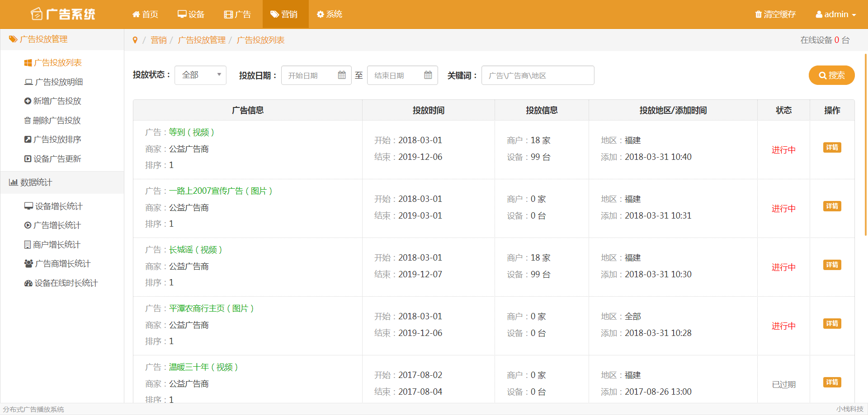Click the 广告系统 logo icon
The height and width of the screenshot is (415, 868).
point(36,14)
